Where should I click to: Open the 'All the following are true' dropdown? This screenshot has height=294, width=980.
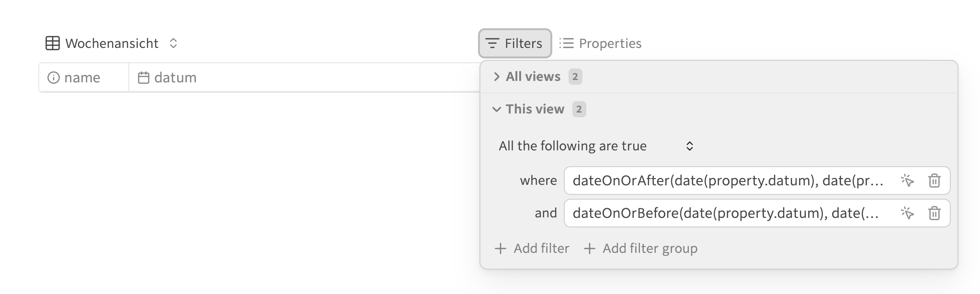click(596, 146)
